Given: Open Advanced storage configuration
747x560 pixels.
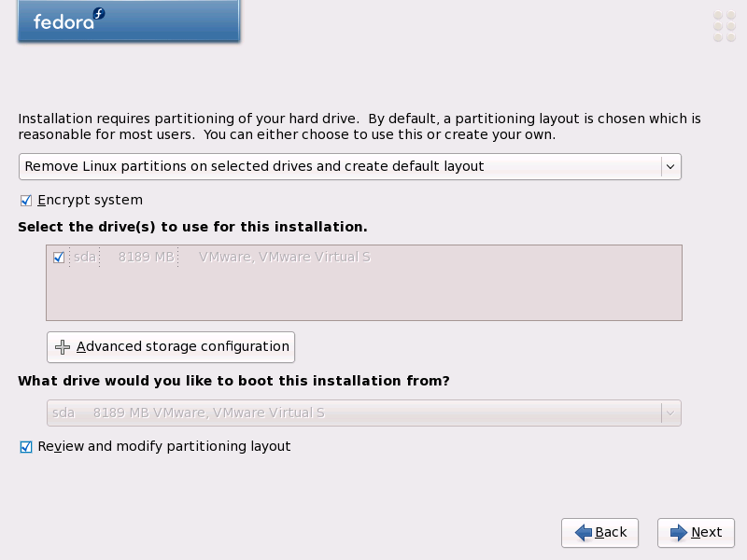Looking at the screenshot, I should [x=171, y=346].
